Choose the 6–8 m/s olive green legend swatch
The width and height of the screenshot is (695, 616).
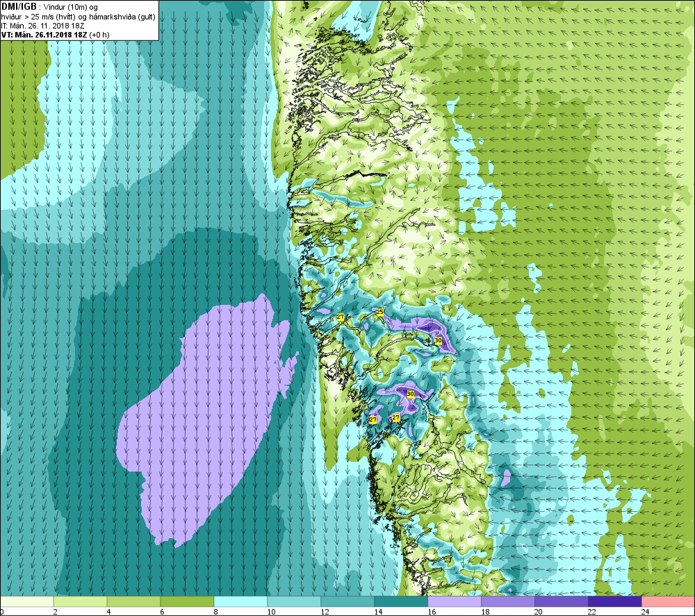tap(187, 601)
